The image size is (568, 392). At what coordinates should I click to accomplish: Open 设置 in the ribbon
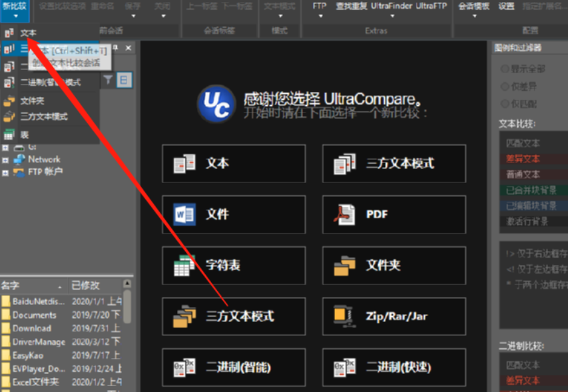pyautogui.click(x=506, y=6)
